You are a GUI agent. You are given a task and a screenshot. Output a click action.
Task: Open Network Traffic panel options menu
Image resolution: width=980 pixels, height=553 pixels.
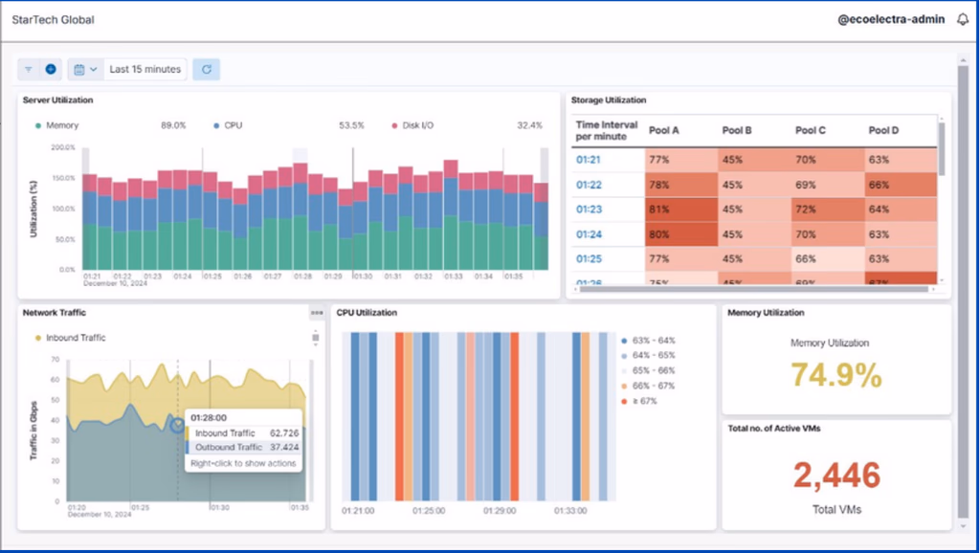pos(316,313)
